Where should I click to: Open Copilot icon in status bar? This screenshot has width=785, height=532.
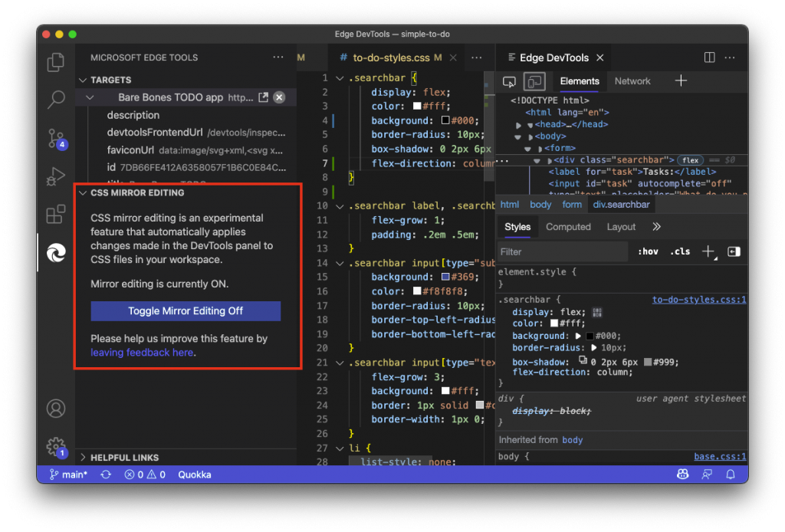point(683,475)
